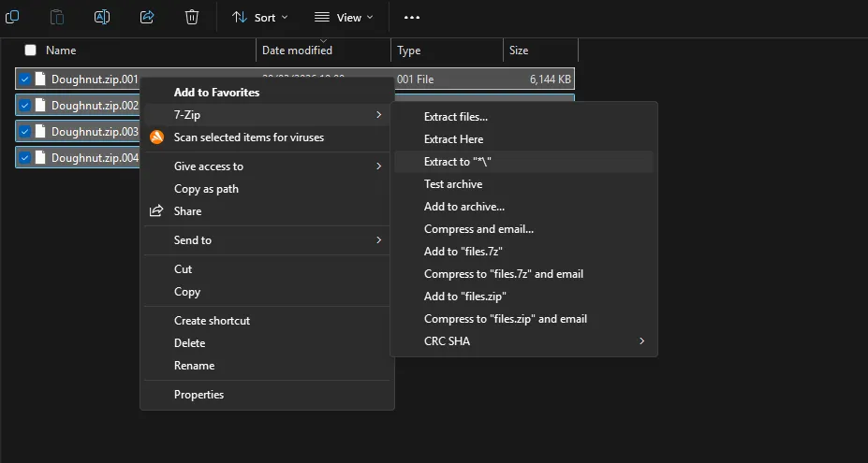Open the View dropdown
Image resolution: width=868 pixels, height=463 pixels.
coord(344,17)
